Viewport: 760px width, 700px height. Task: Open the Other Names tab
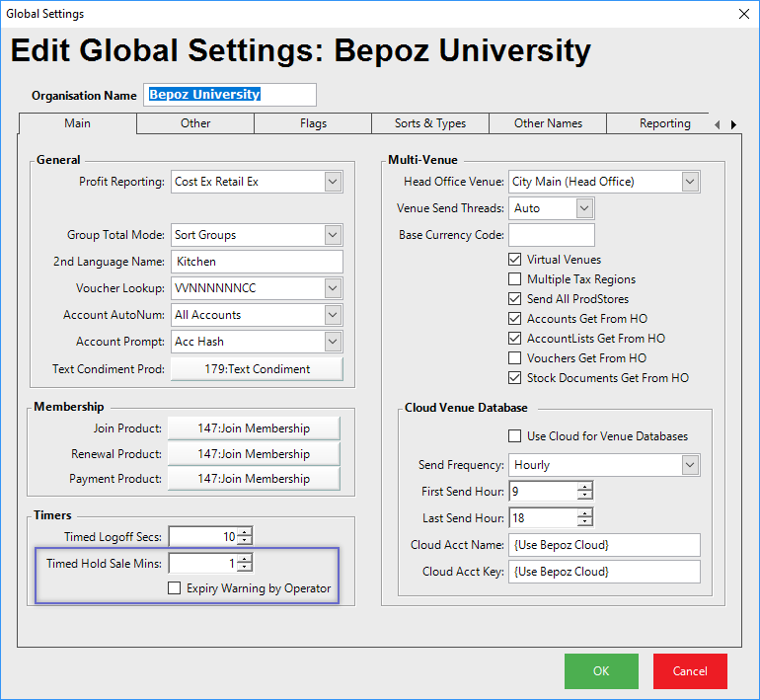pos(548,123)
